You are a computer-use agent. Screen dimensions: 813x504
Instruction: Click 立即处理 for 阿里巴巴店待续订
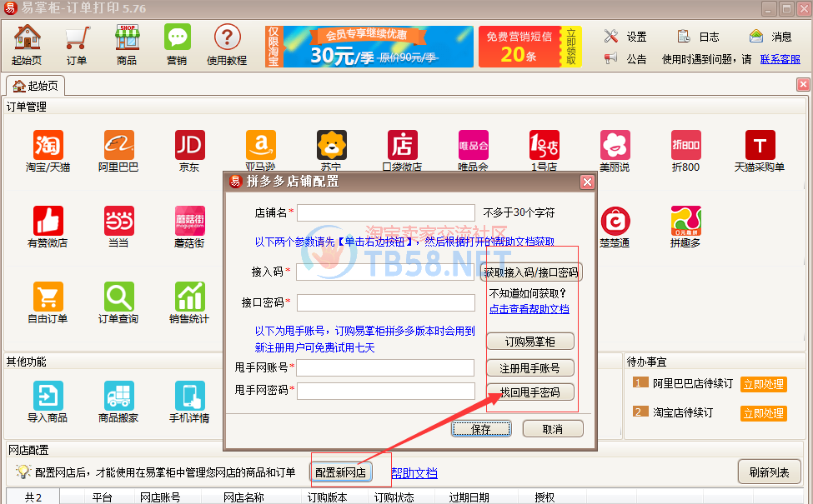pyautogui.click(x=763, y=384)
